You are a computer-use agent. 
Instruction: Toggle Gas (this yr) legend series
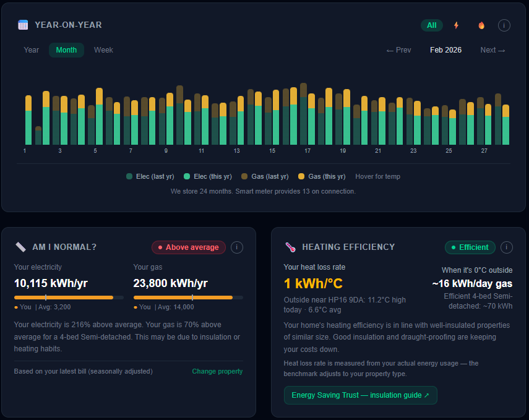[x=322, y=176]
